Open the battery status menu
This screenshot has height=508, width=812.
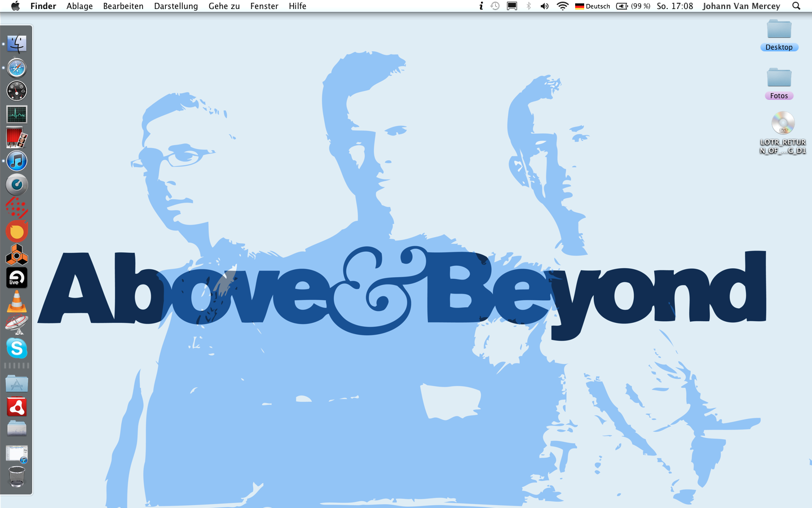(633, 6)
